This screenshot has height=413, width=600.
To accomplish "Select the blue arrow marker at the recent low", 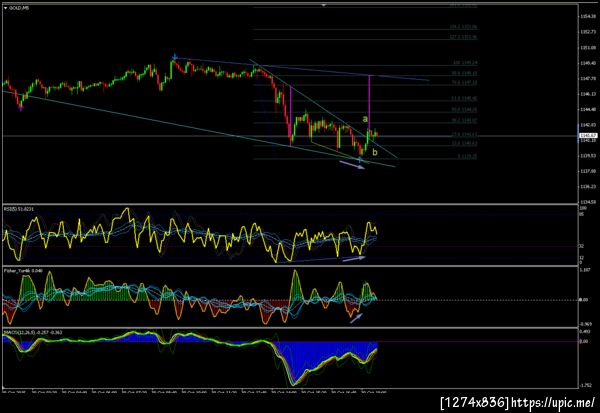I will pyautogui.click(x=360, y=159).
